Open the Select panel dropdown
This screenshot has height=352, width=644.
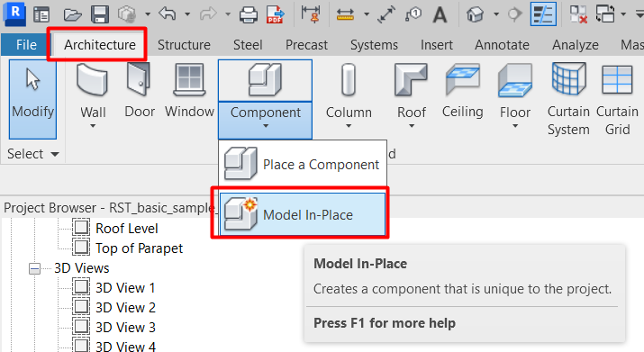[32, 154]
